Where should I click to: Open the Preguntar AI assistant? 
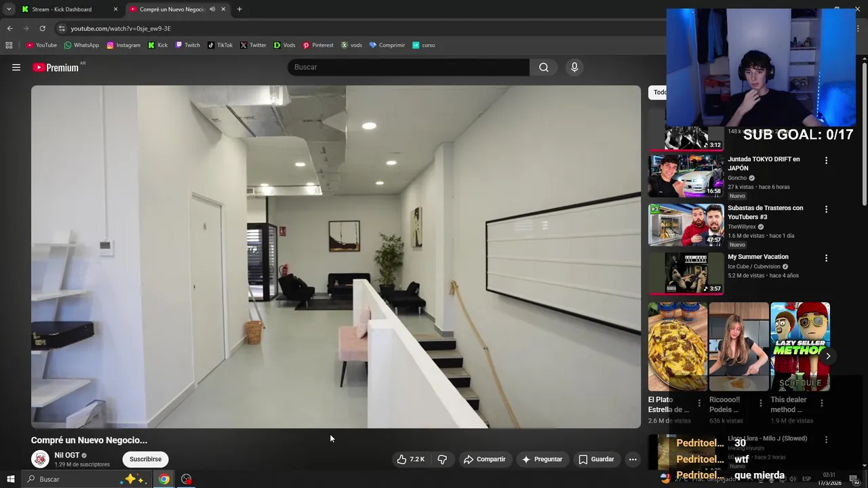541,460
